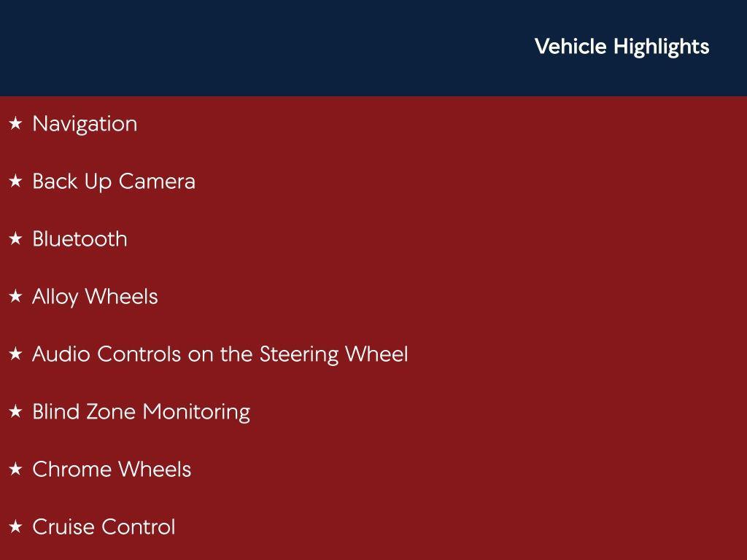Select the Navigation highlight text
This screenshot has width=747, height=560.
(x=85, y=124)
